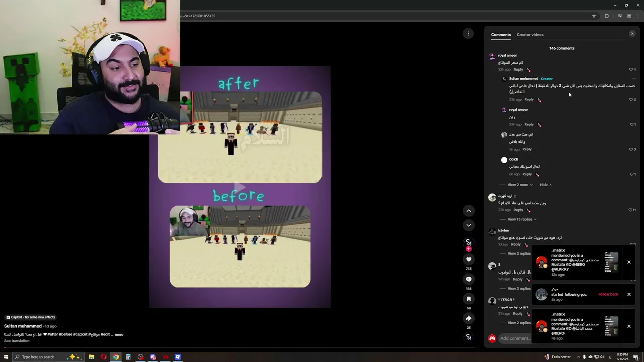Open thumbnail in _matrix 13s notification

click(611, 262)
